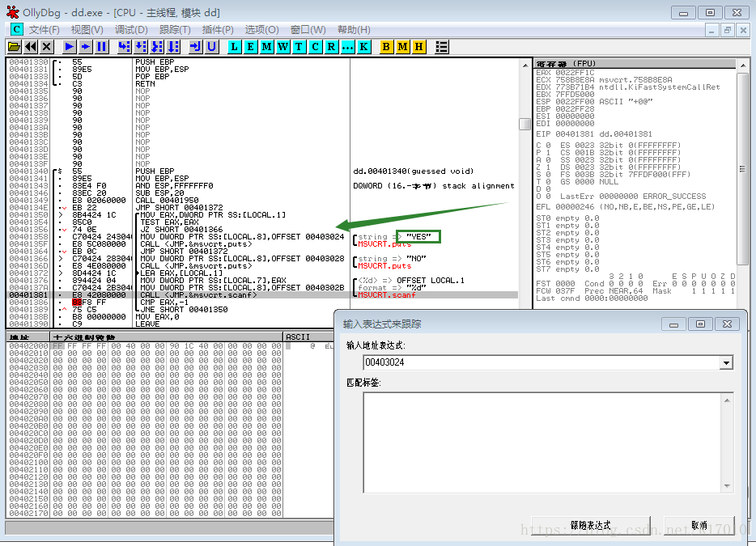Click the CMP EAX,-1 instruction
756x546 pixels.
164,303
